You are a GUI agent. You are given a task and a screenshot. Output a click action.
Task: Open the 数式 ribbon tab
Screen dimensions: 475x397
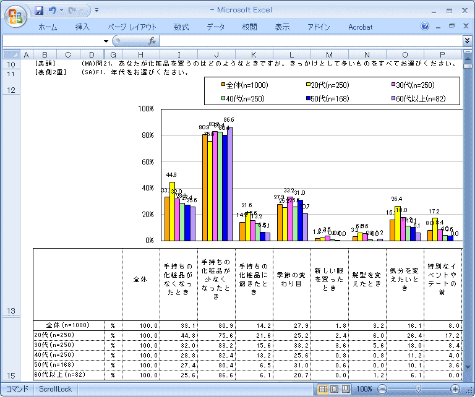coord(181,27)
